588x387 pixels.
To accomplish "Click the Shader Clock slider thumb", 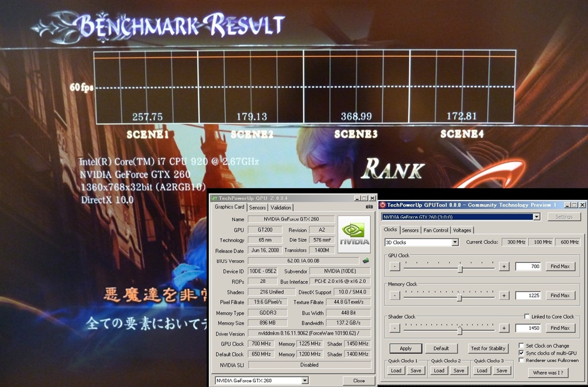I will 460,330.
